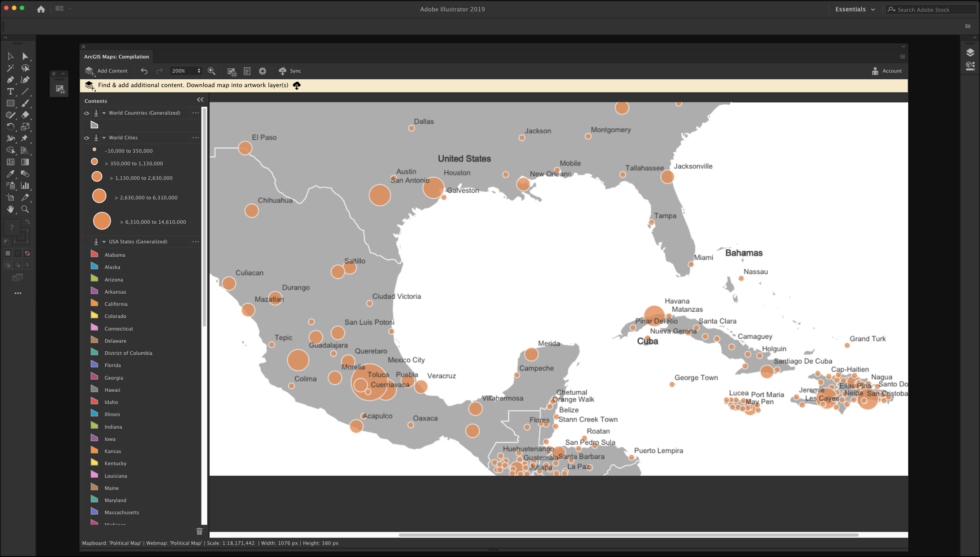Click the Alabama red color swatch
This screenshot has width=980, height=557.
95,254
